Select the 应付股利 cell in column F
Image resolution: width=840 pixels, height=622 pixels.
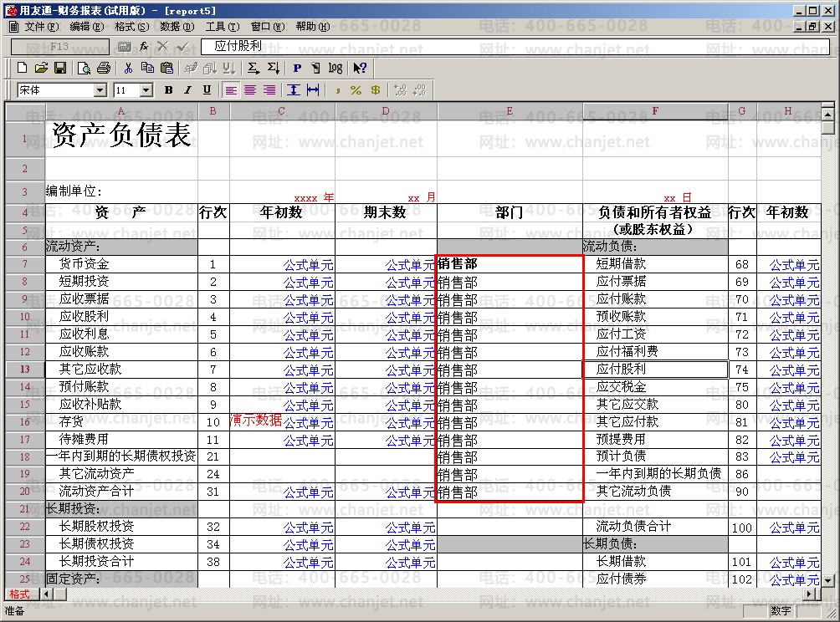click(655, 370)
